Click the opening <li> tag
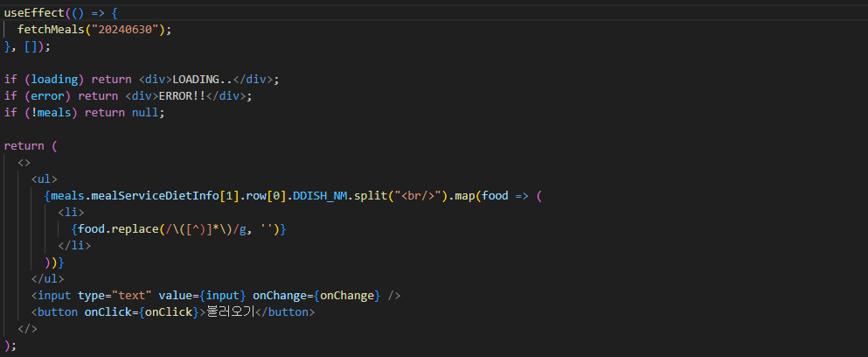 (71, 213)
